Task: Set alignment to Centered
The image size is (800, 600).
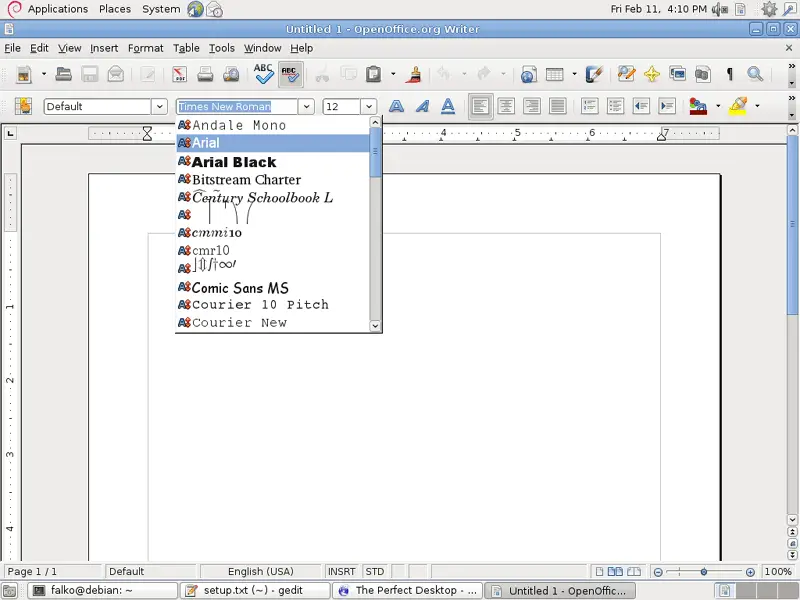Action: [x=507, y=106]
